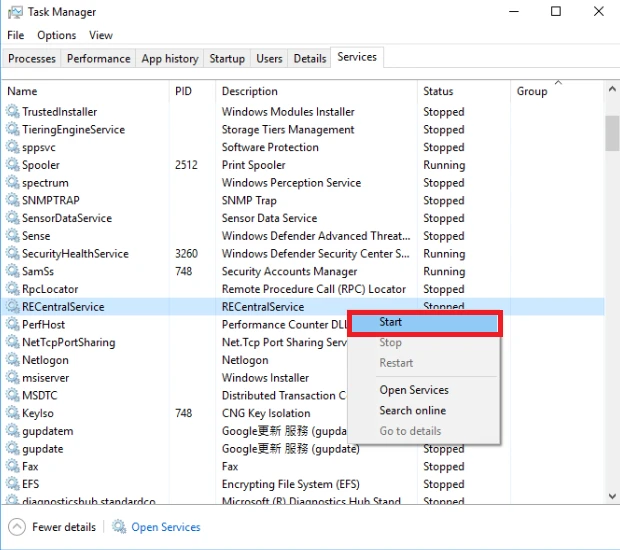Screen dimensions: 620x550
Task: Click the Open Services link at bottom
Action: click(166, 527)
